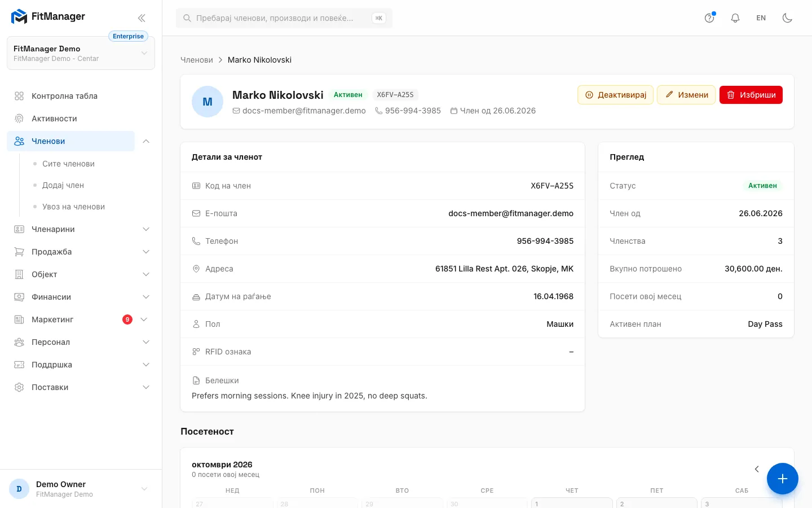This screenshot has height=508, width=812.
Task: Click the X6FV-A25S code badge in header
Action: [x=395, y=95]
